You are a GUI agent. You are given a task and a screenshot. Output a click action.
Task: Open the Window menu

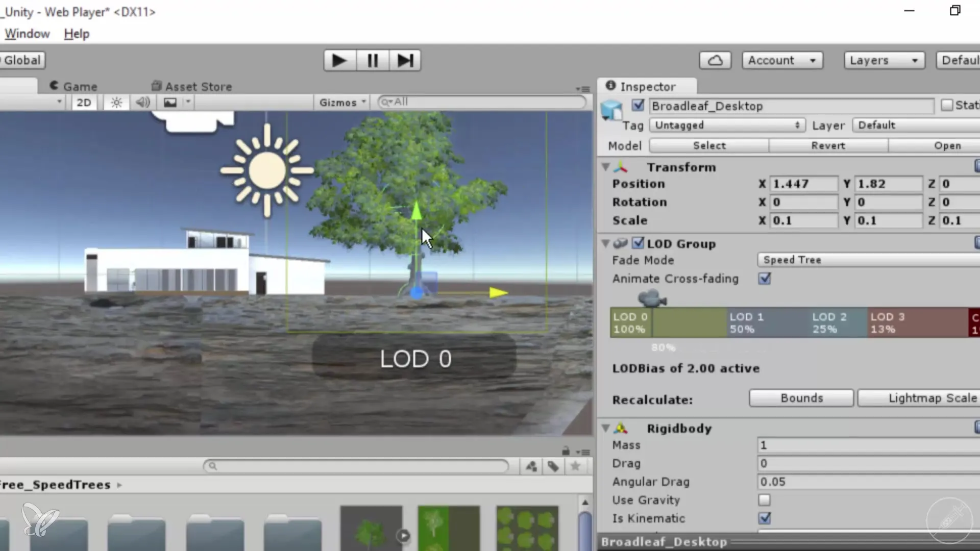click(27, 34)
